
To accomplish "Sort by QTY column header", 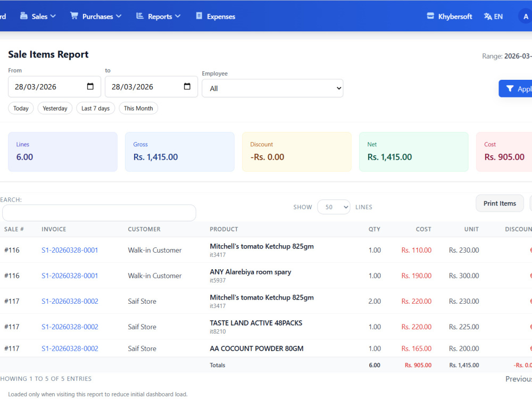I will (375, 229).
